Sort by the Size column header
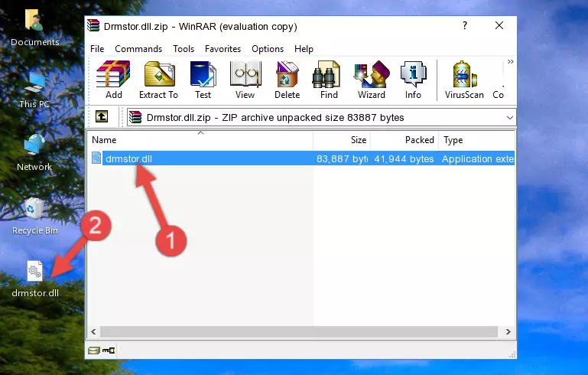Screen dimensions: 588x375 342,140
